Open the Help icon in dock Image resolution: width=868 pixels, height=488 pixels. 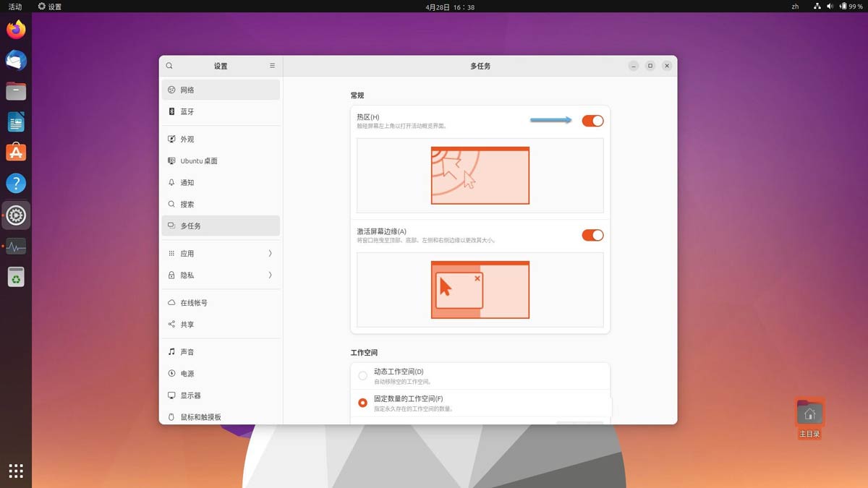pos(16,183)
